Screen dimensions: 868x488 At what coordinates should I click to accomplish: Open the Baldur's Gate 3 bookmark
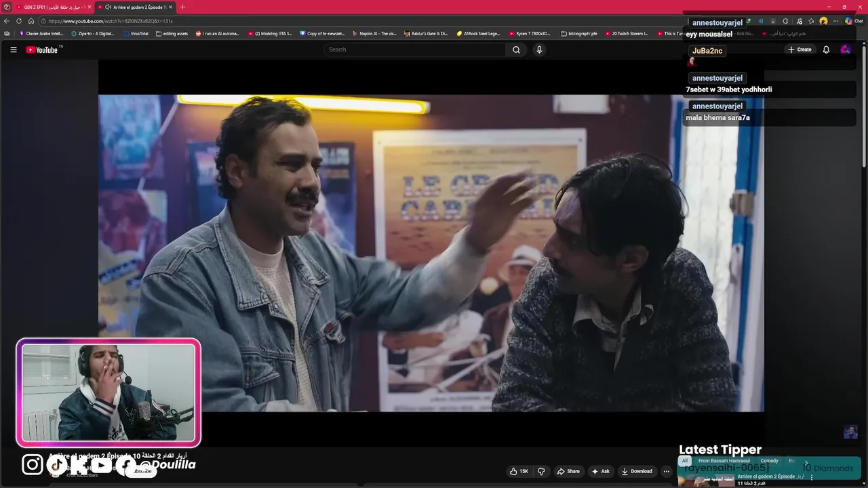click(x=427, y=33)
